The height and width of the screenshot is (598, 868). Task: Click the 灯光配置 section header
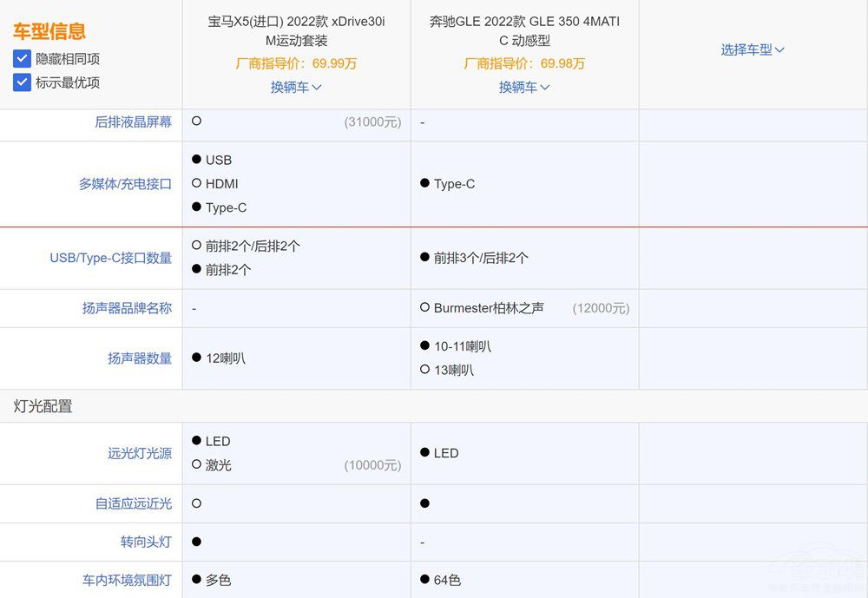(x=43, y=406)
